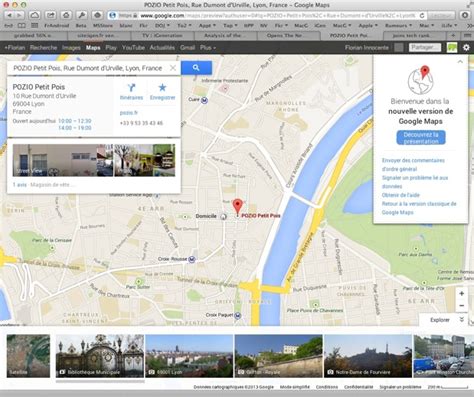The height and width of the screenshot is (397, 474).
Task: Open the pozio.fr website link
Action: pos(129,113)
